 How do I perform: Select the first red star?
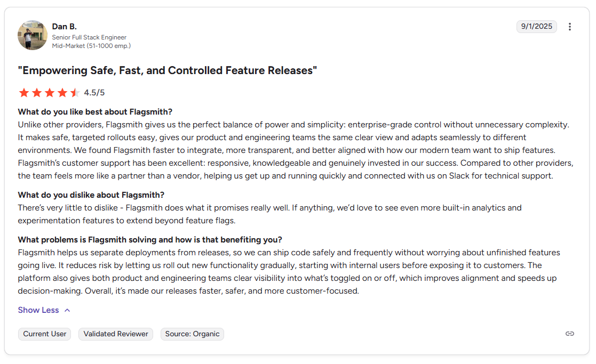tap(24, 92)
